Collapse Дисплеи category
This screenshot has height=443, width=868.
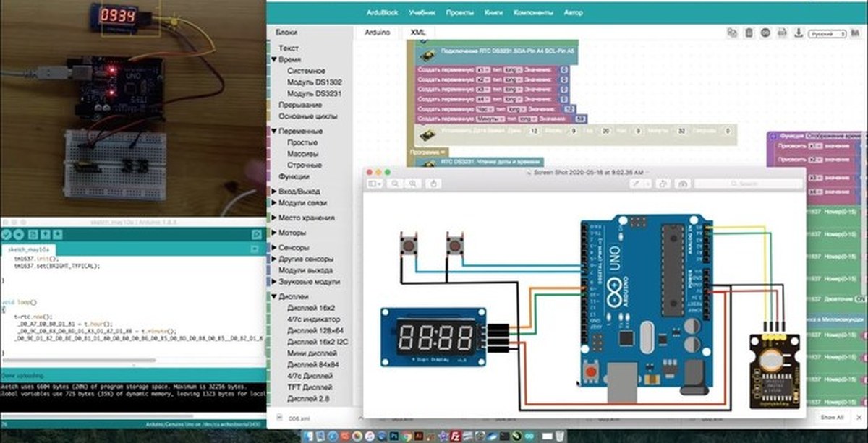(x=273, y=296)
